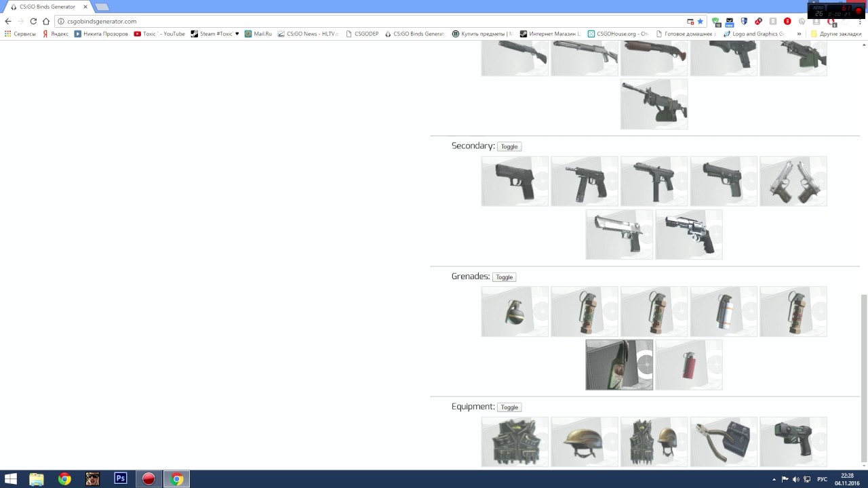
Task: Pick the pistol left of the CZ75-Auto
Action: (x=515, y=181)
